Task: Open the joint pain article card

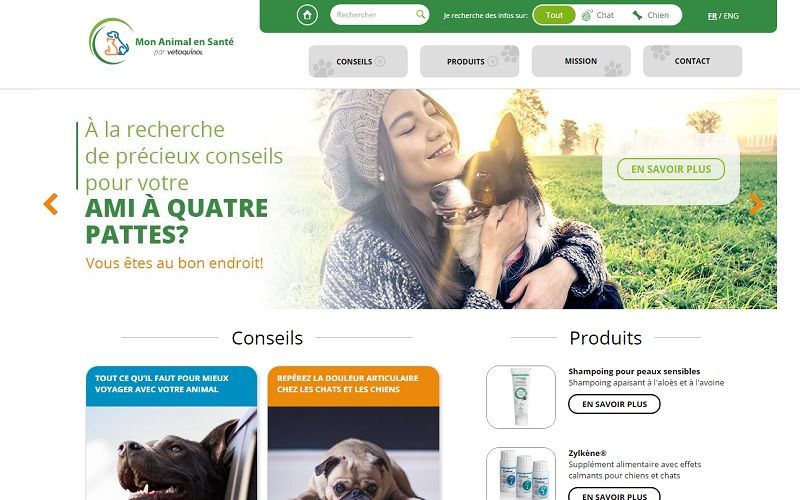Action: 353,433
